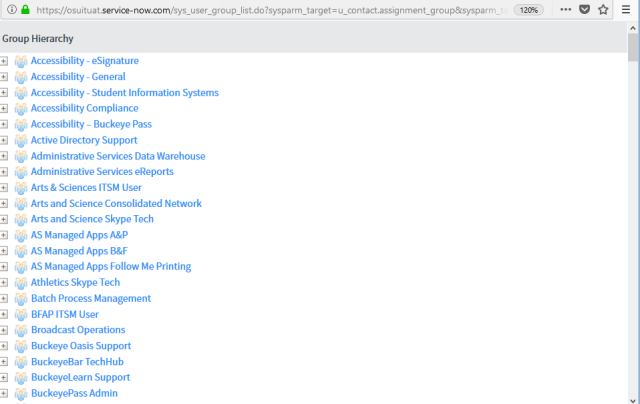This screenshot has height=404, width=640.
Task: Click the group icon beside Accessibility - General
Action: (21, 77)
